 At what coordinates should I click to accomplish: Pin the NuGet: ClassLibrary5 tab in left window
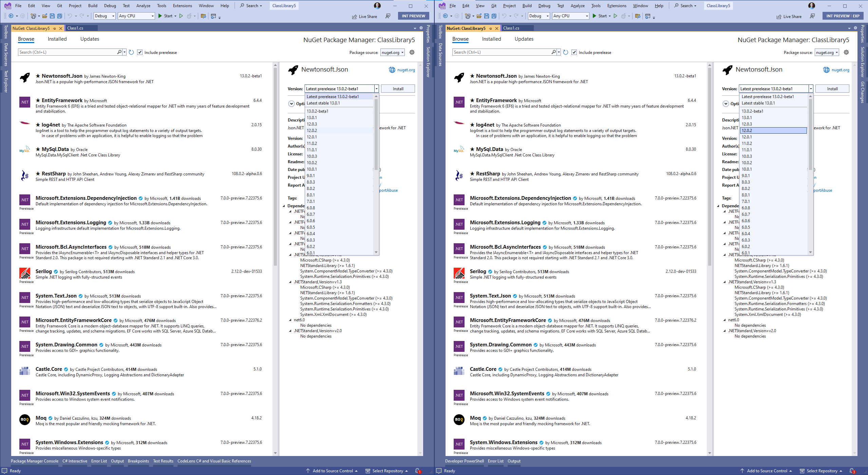(54, 28)
